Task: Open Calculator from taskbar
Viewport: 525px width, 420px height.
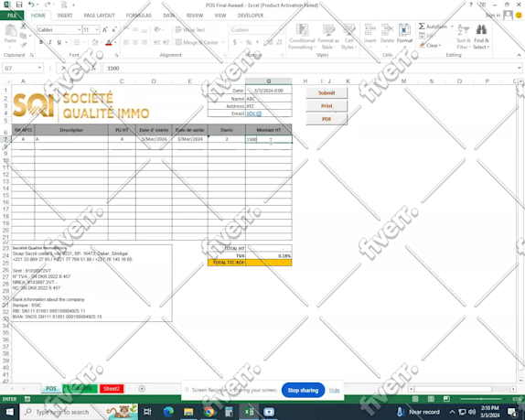Action: click(229, 412)
